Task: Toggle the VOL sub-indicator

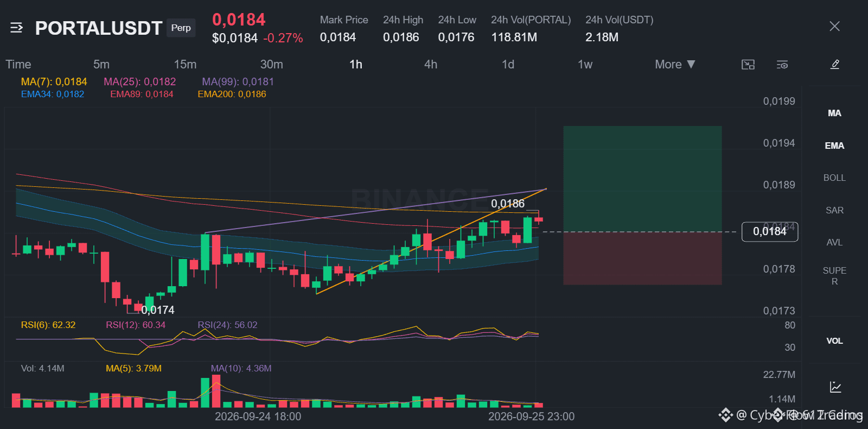Action: [834, 340]
